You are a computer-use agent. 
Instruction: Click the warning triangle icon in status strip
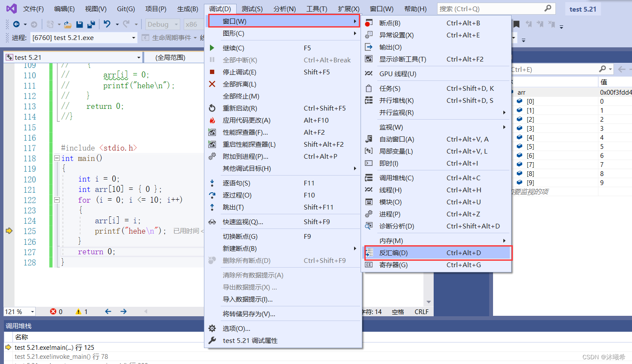pos(78,312)
